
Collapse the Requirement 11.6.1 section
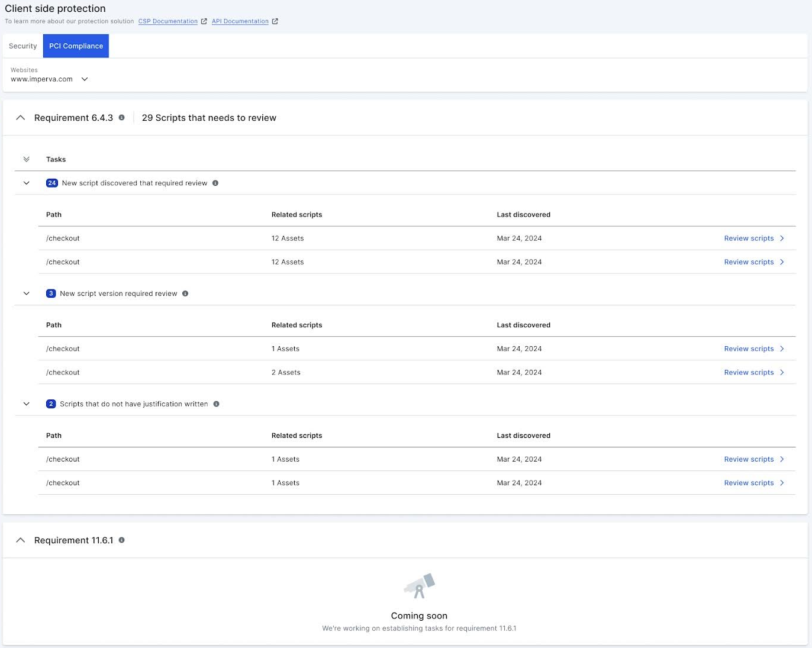pos(21,540)
